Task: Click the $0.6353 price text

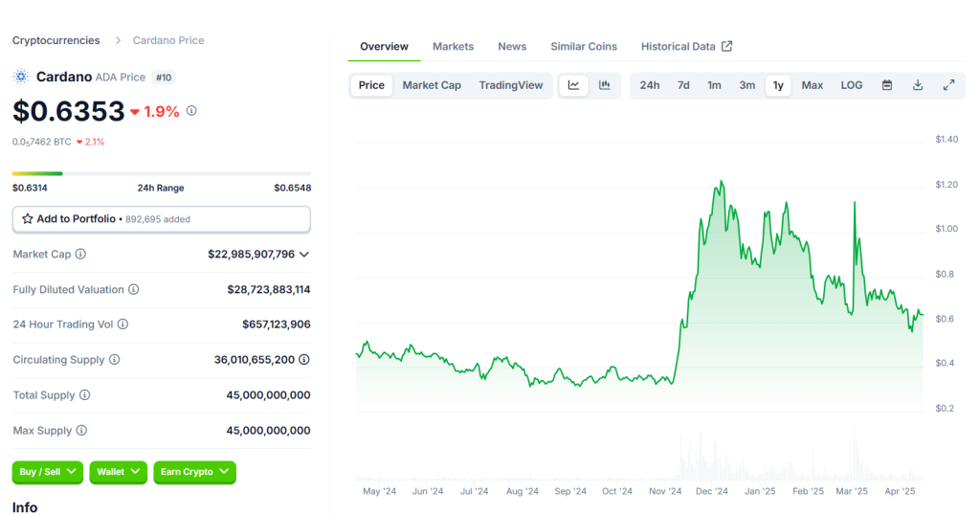Action: [69, 111]
